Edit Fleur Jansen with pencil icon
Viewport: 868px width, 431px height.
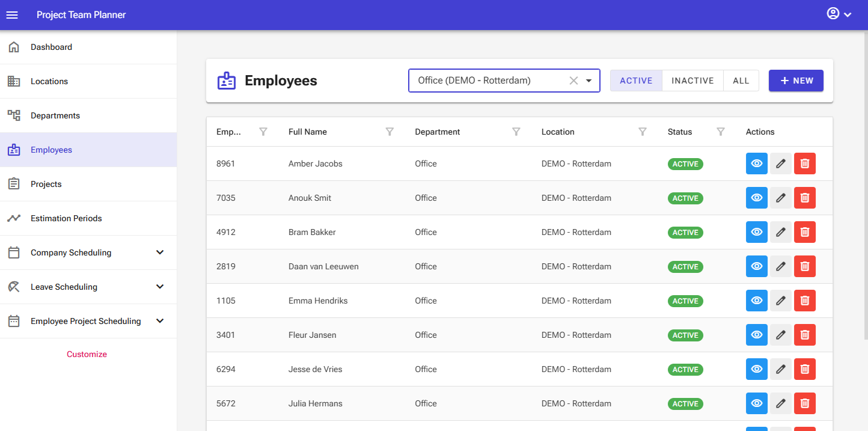tap(781, 335)
